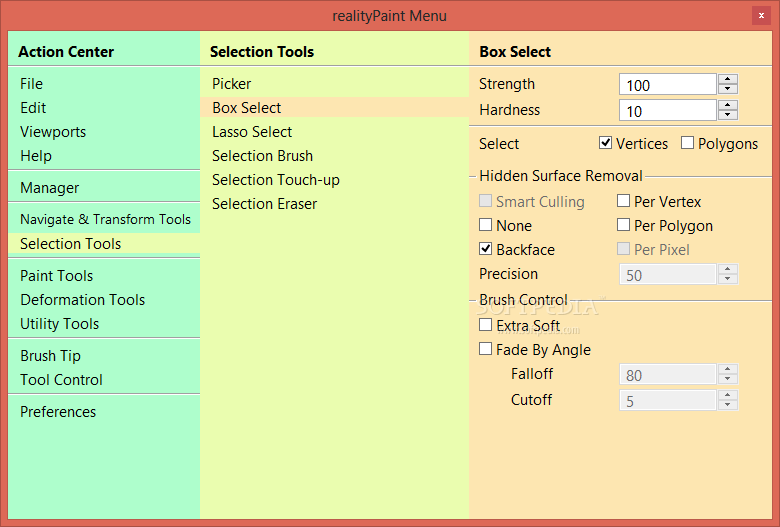This screenshot has height=527, width=780.
Task: Enable the Extra Soft checkbox
Action: pos(486,325)
